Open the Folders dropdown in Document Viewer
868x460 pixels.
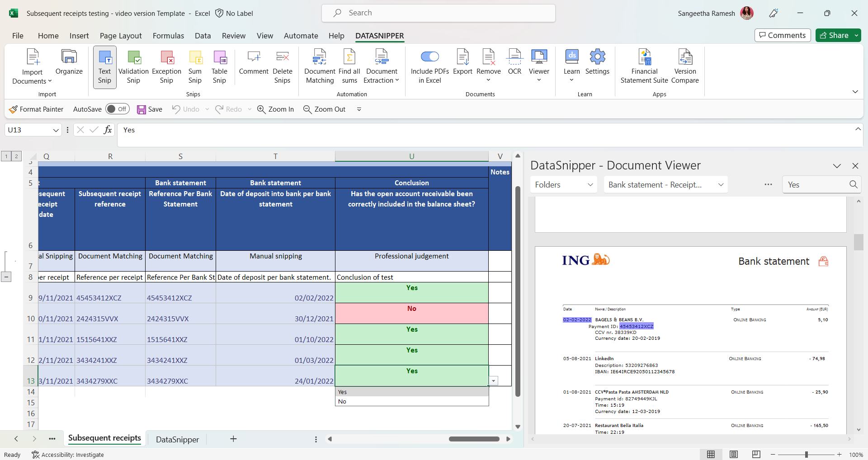click(563, 184)
